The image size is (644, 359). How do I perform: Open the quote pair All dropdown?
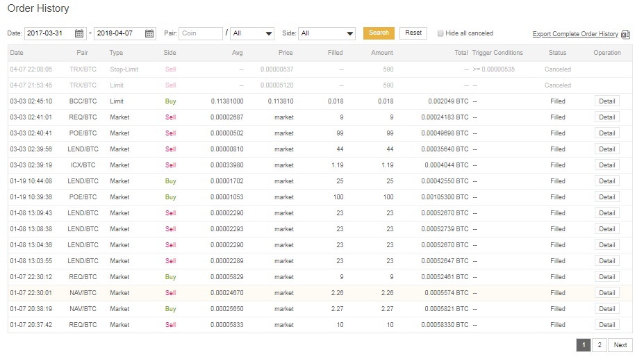252,33
